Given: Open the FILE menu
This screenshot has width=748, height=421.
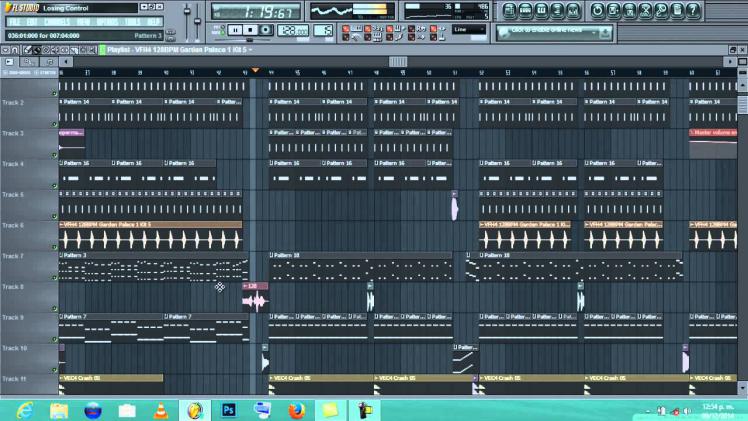Looking at the screenshot, I should [16, 21].
